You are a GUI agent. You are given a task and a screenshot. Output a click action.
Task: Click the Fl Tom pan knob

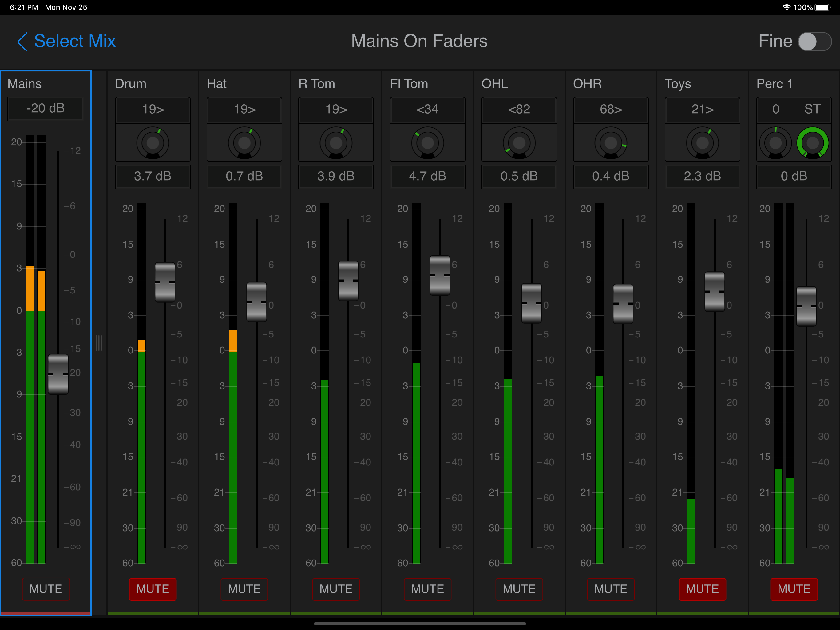click(x=428, y=143)
